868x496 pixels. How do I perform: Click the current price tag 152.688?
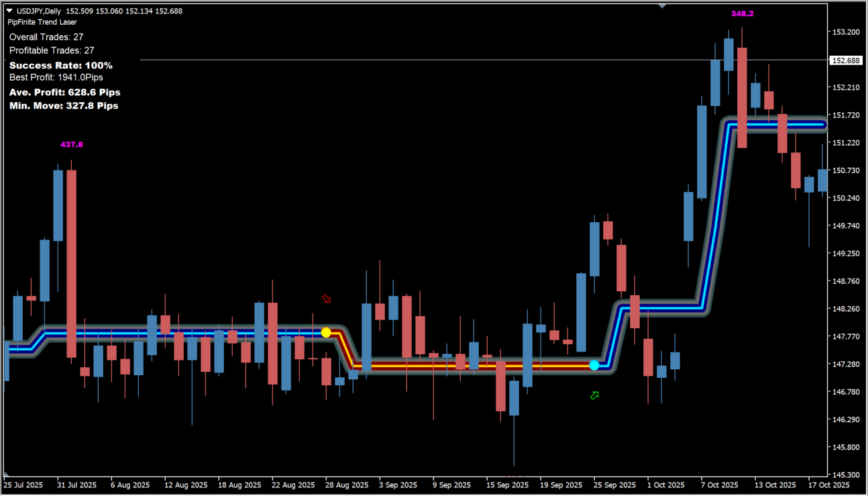click(845, 60)
